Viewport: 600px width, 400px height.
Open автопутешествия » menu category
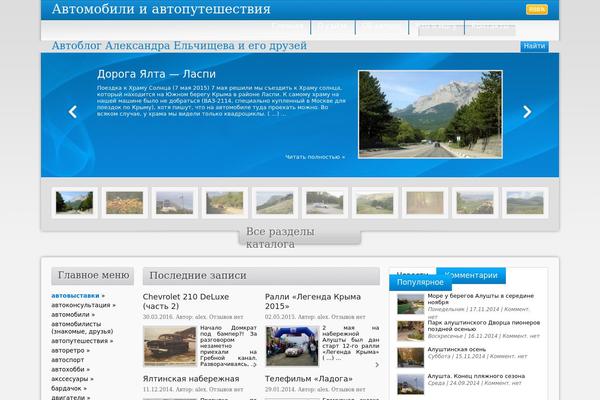click(82, 341)
